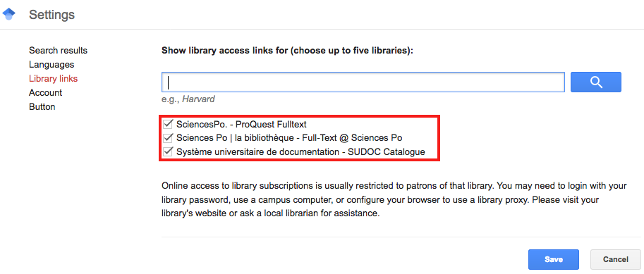This screenshot has width=644, height=274.
Task: Toggle the Full-Text @ Sciences Po checkbox
Action: click(x=168, y=138)
